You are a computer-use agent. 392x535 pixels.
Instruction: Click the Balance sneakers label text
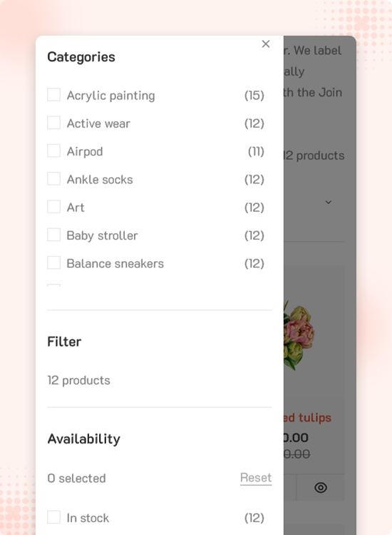click(x=115, y=263)
